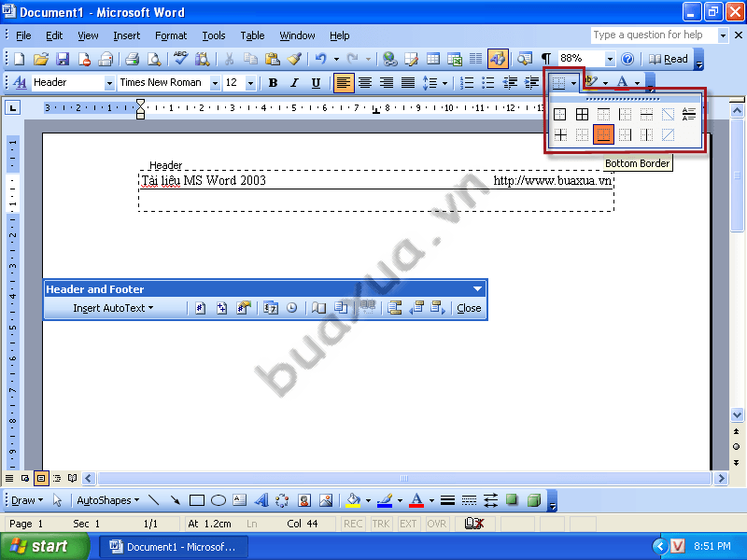The width and height of the screenshot is (747, 560).
Task: Toggle Justify alignment
Action: [x=408, y=83]
